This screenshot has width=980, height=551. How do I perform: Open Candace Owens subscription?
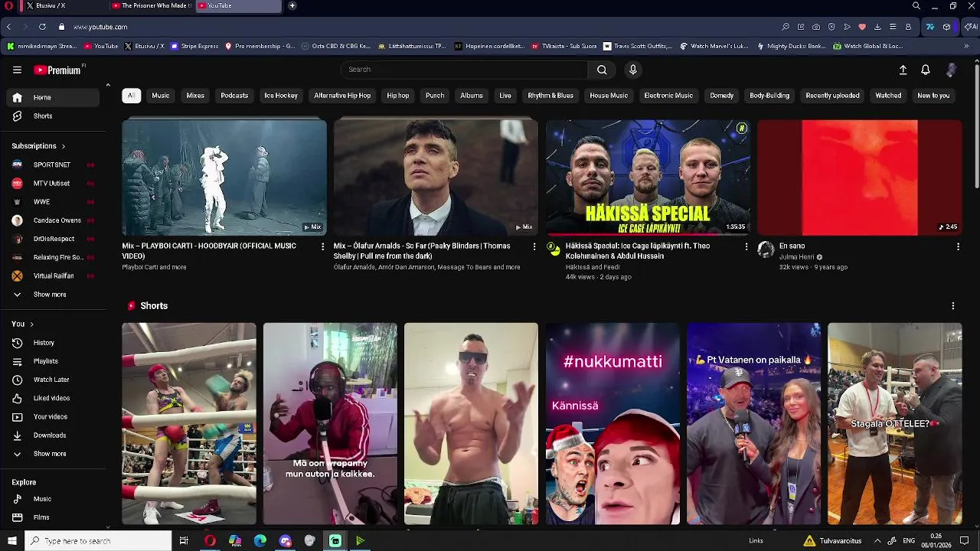pyautogui.click(x=54, y=220)
